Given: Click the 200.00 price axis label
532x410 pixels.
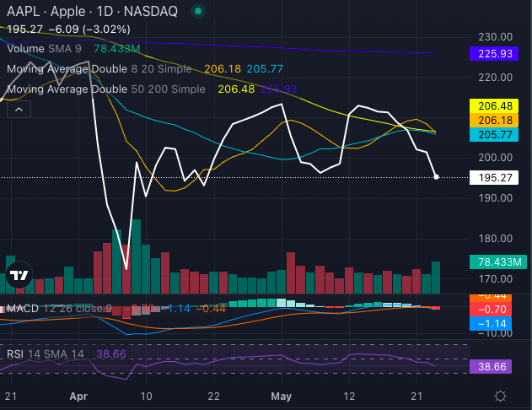Looking at the screenshot, I should [x=496, y=158].
